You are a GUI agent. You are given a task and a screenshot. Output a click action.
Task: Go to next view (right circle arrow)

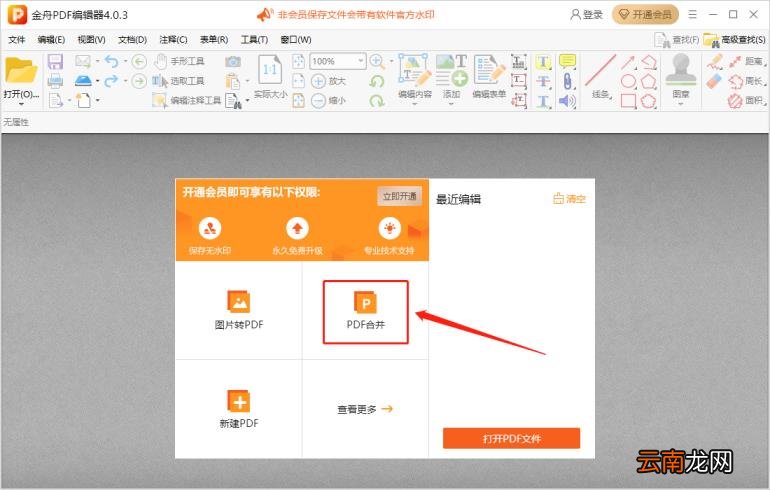(139, 81)
